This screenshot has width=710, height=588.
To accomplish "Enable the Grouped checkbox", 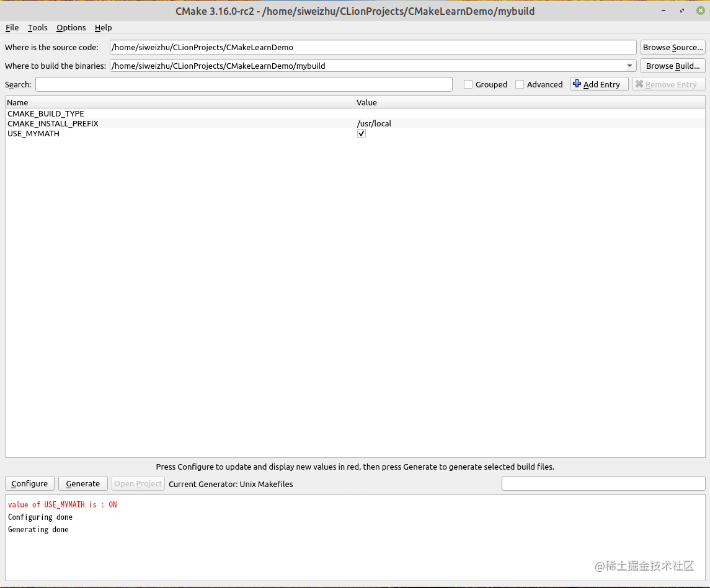I will tap(468, 85).
